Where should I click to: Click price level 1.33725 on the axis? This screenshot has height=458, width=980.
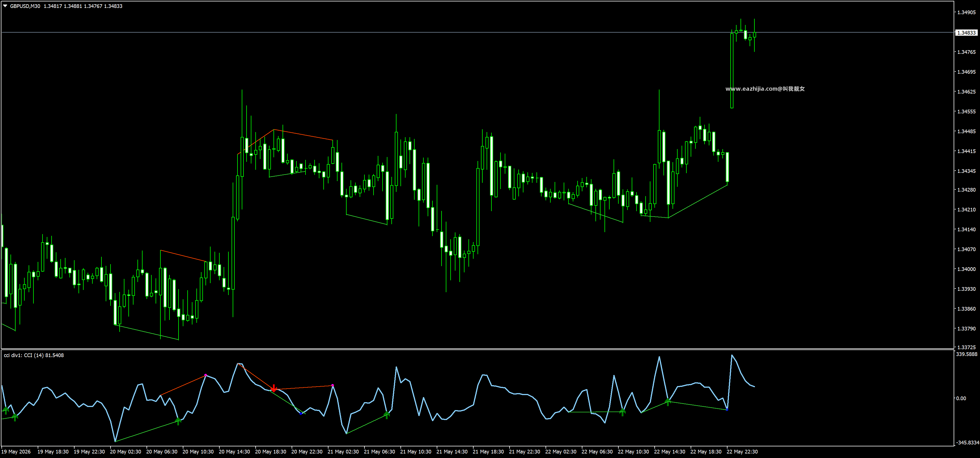[966, 347]
